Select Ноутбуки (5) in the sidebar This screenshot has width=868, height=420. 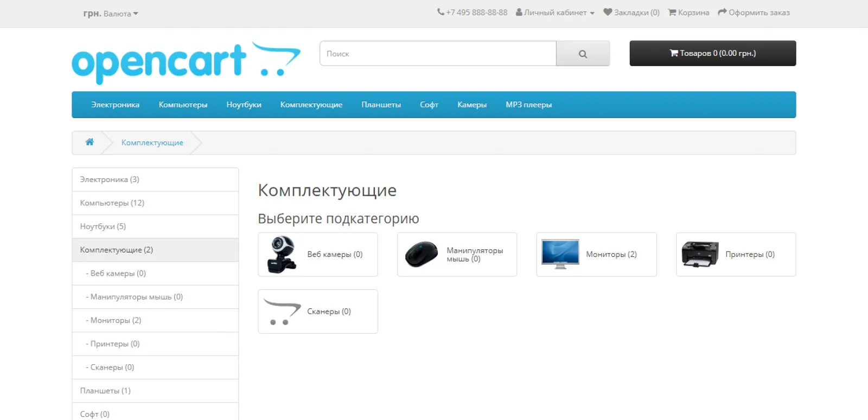pyautogui.click(x=155, y=227)
